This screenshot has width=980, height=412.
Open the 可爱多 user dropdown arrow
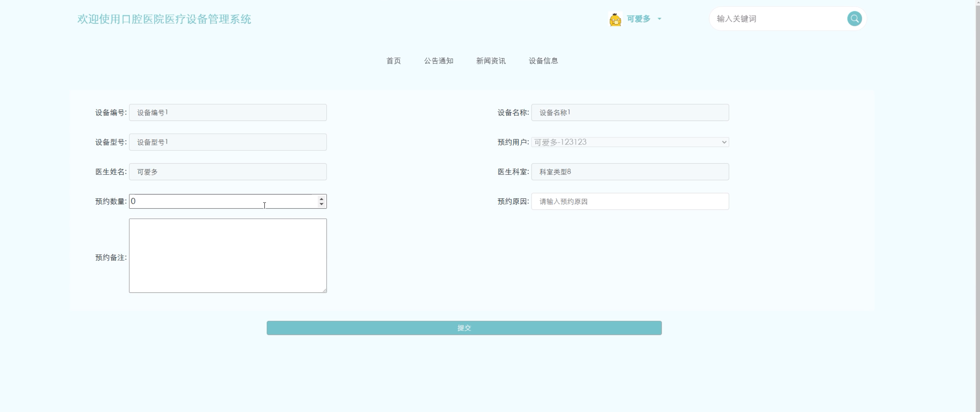pos(659,19)
